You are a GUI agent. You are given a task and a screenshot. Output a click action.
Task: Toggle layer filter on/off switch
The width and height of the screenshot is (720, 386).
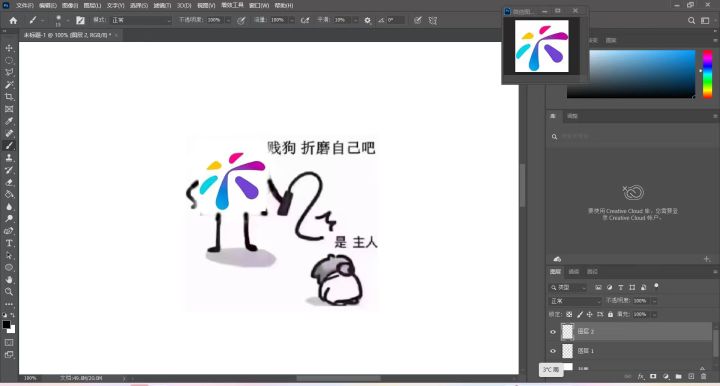coord(656,286)
